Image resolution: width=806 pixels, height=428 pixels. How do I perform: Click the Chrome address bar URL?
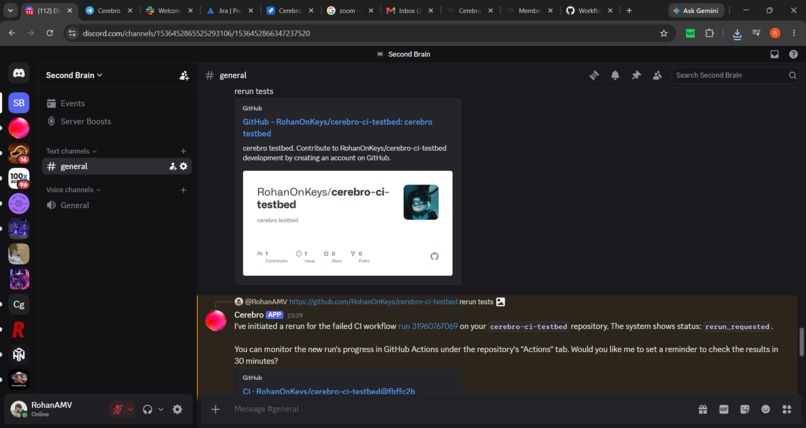(x=196, y=33)
